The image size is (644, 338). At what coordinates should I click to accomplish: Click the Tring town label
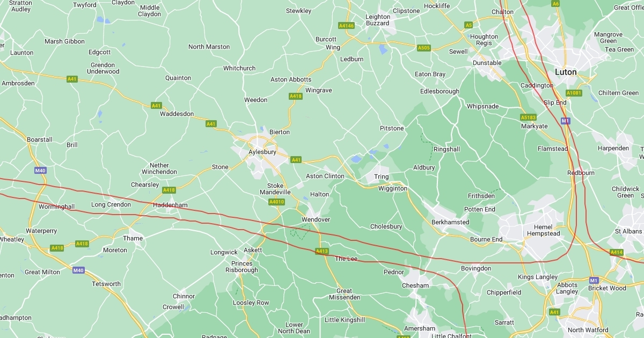tap(381, 177)
